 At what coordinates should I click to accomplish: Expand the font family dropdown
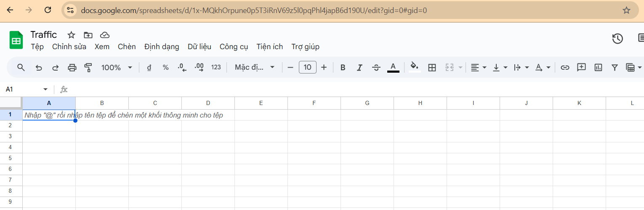[x=255, y=68]
